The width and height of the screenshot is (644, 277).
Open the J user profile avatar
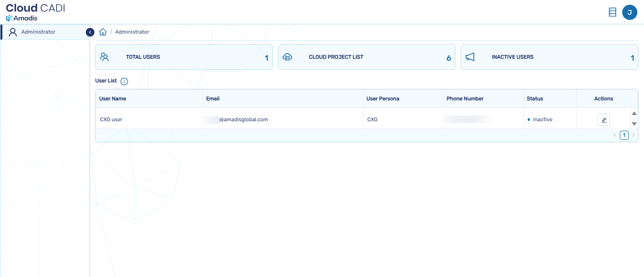[x=629, y=12]
